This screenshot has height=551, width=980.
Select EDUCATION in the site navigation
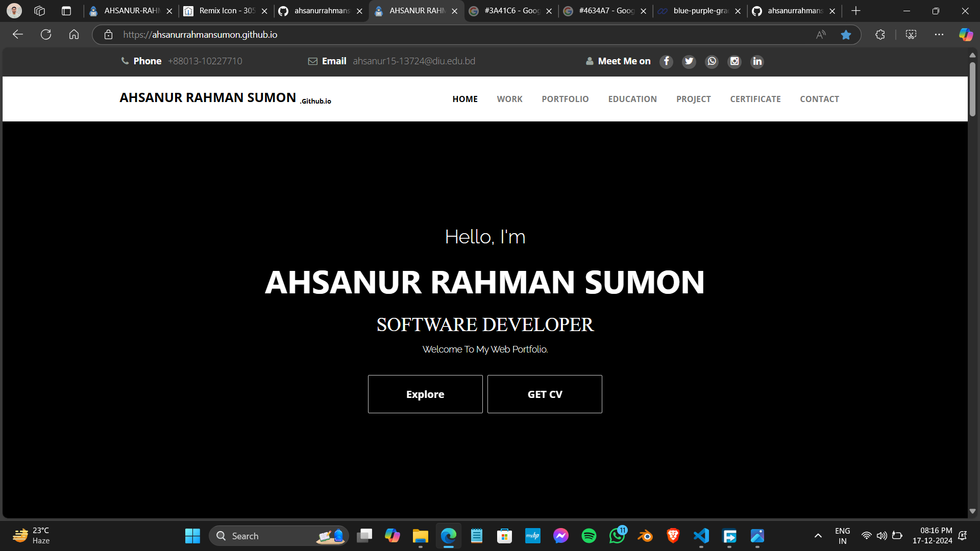(632, 99)
